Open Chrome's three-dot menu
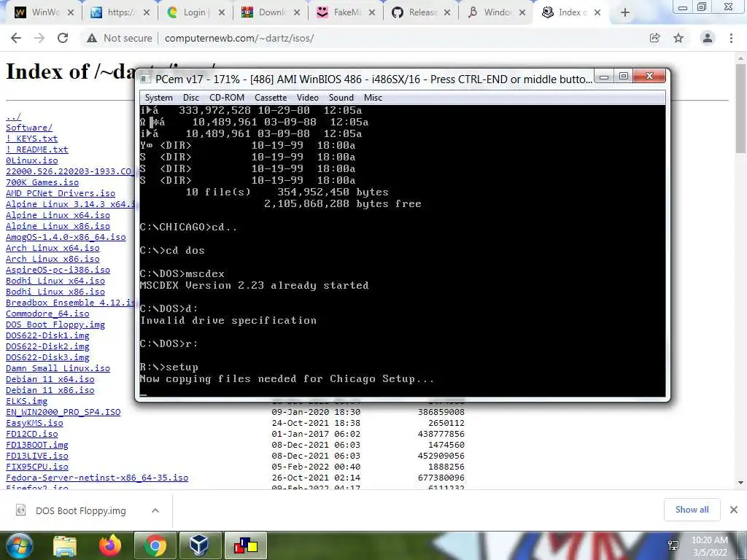This screenshot has width=747, height=560. tap(731, 38)
